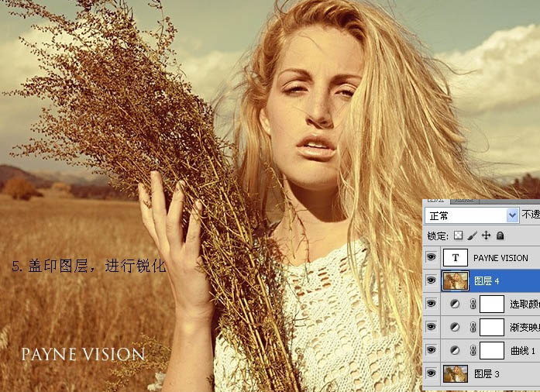Hide the 图层 3 layer

tap(432, 374)
